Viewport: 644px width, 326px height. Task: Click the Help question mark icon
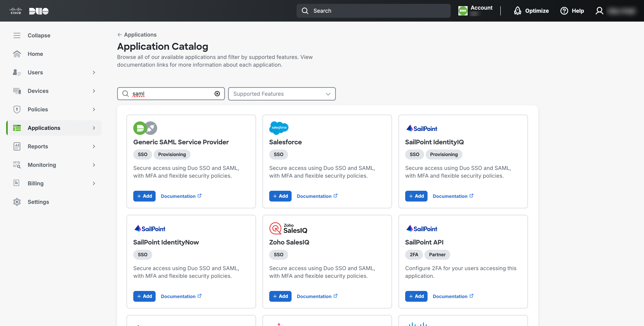564,11
